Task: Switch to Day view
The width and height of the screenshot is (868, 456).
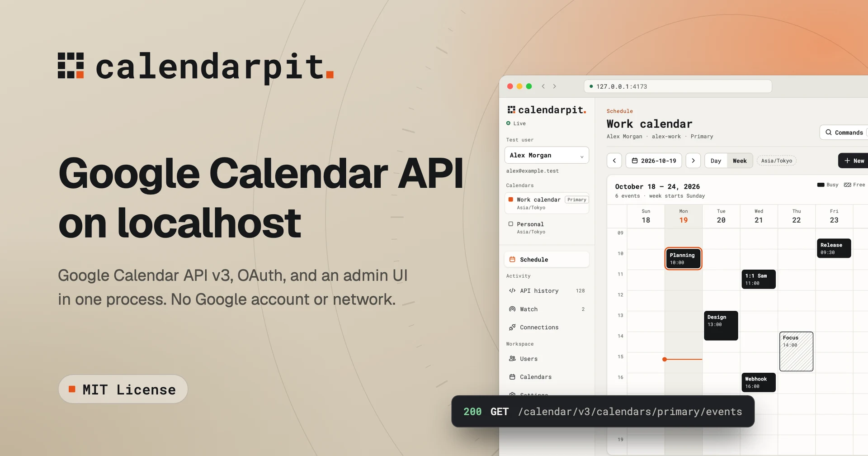Action: [x=716, y=161]
